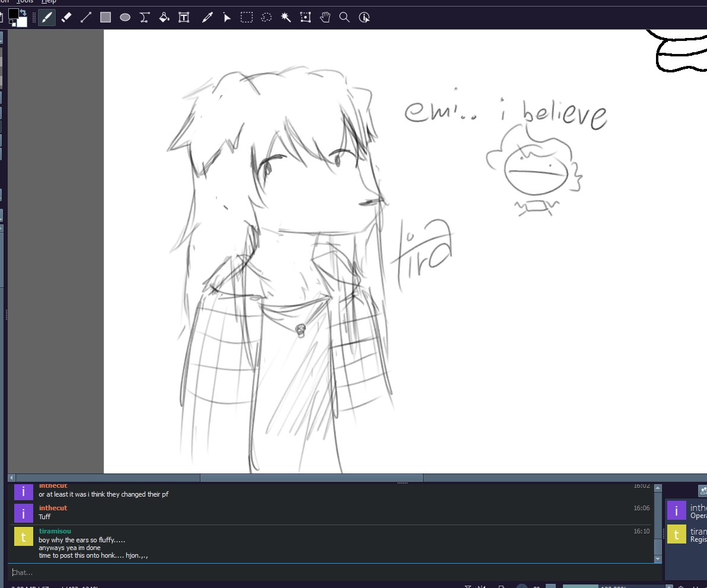
Task: Select the Line tool
Action: [85, 18]
